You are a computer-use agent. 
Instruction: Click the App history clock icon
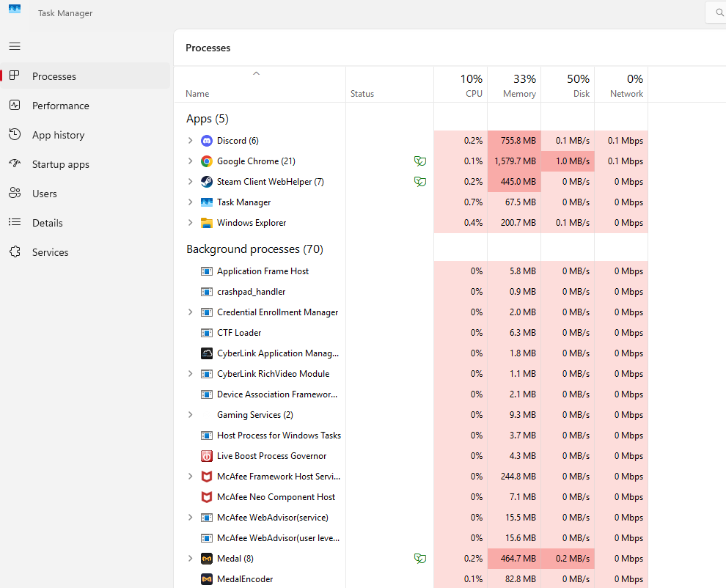pos(15,134)
